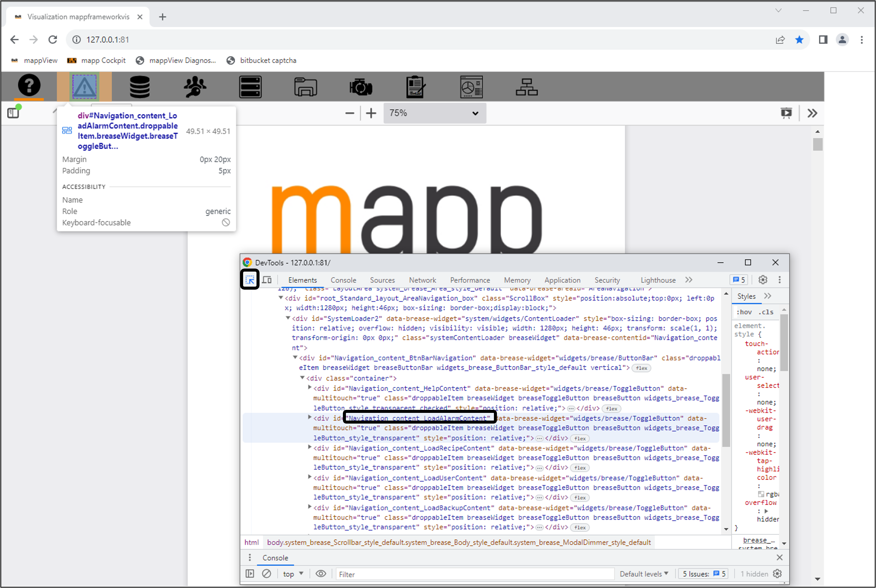This screenshot has width=876, height=588.
Task: Collapse the div class container node
Action: 302,378
